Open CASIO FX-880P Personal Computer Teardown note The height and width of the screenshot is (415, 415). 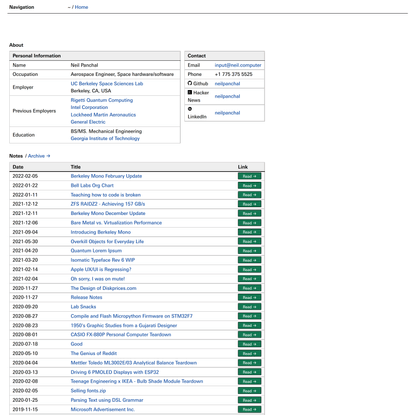pyautogui.click(x=121, y=334)
